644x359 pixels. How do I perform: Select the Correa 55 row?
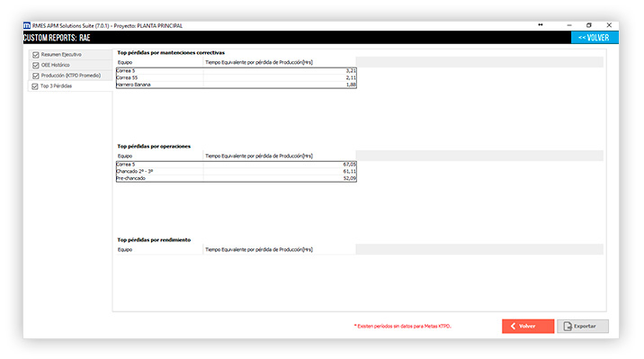(x=237, y=77)
